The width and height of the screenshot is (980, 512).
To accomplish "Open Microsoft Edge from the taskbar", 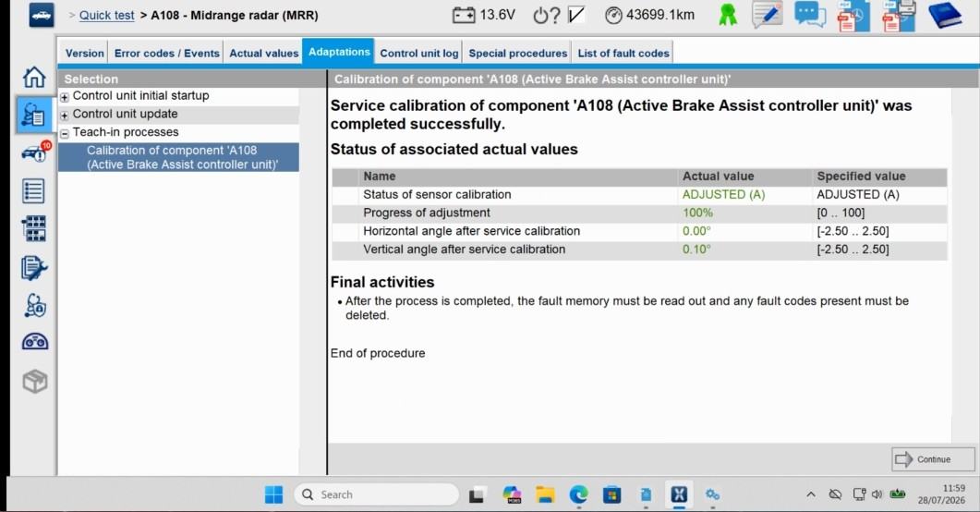I will [x=578, y=494].
